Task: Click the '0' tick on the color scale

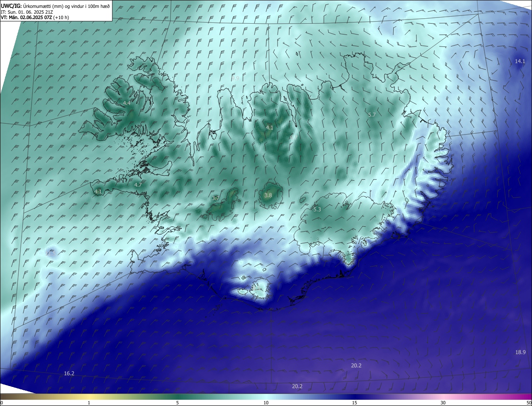Action: [x=2, y=403]
